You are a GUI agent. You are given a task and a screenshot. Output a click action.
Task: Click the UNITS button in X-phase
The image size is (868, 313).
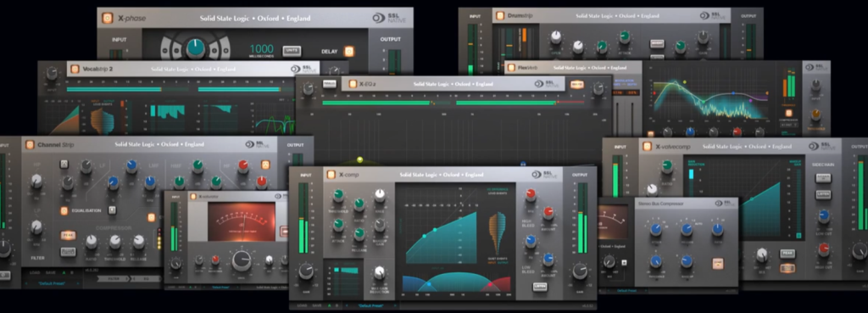click(292, 51)
